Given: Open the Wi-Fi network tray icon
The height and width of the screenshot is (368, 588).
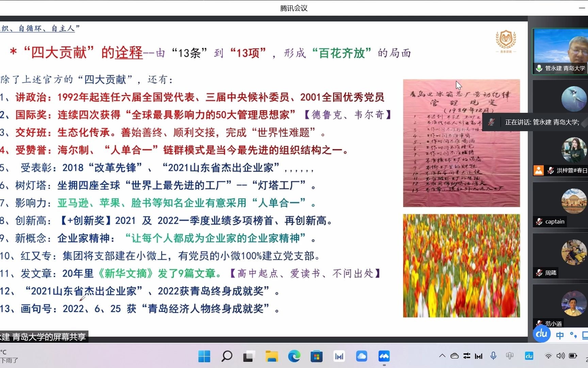Looking at the screenshot, I should point(548,356).
